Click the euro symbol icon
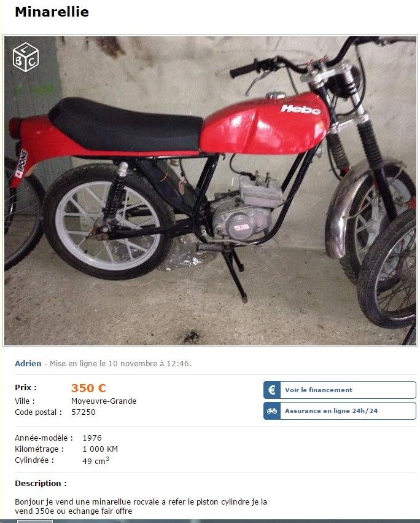Screen dimensions: 420x523 click(x=272, y=390)
